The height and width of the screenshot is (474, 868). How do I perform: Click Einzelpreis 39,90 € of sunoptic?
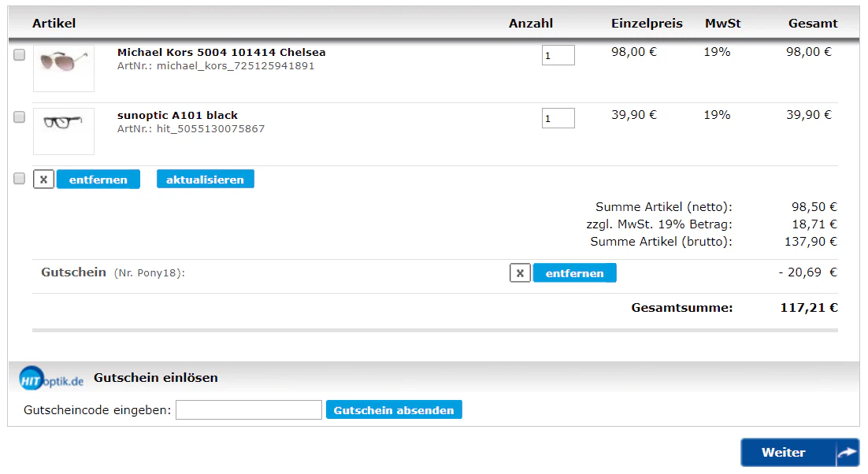pos(634,115)
